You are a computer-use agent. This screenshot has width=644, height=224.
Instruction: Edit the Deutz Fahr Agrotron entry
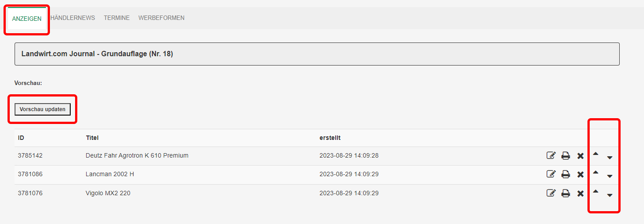point(551,155)
